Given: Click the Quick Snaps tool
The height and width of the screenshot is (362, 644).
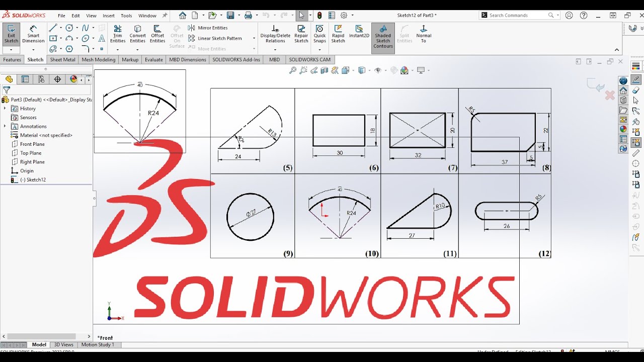Looking at the screenshot, I should [x=319, y=34].
